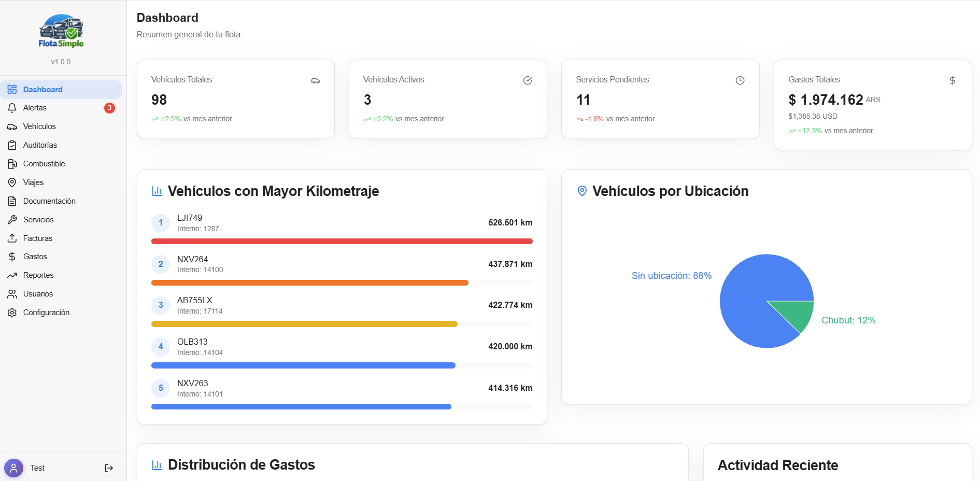
Task: Click the logout icon next to Test user
Action: 109,468
